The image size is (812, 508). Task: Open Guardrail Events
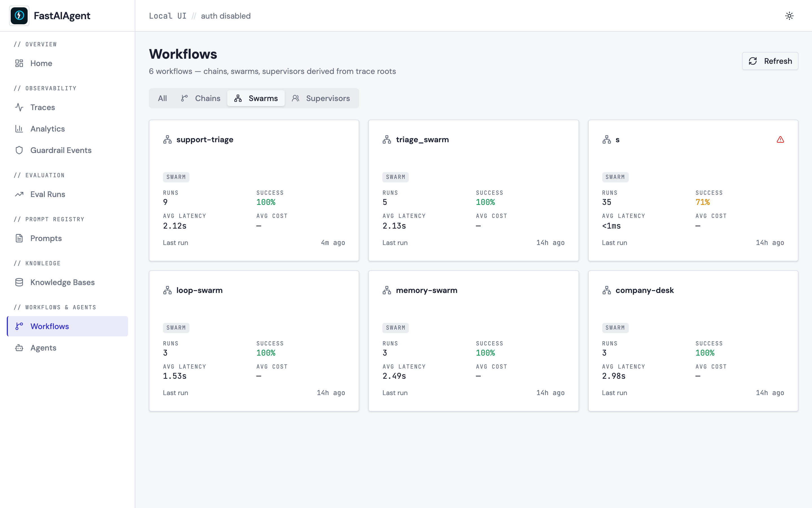[67, 150]
